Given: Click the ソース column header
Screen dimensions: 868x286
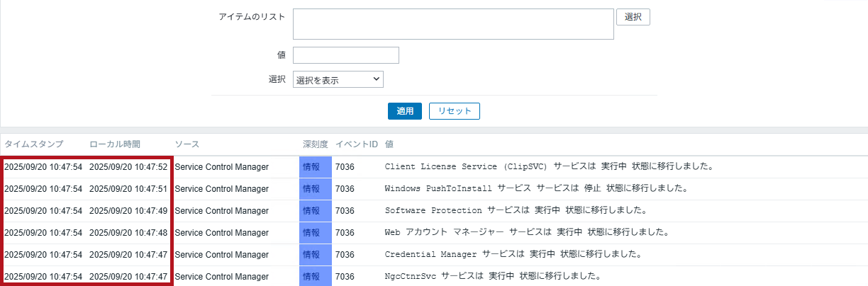Looking at the screenshot, I should click(x=187, y=144).
